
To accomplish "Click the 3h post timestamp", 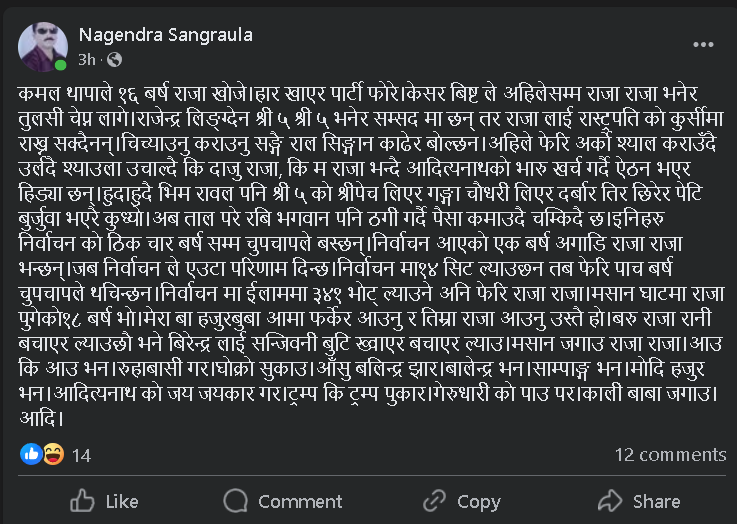I will [x=86, y=59].
